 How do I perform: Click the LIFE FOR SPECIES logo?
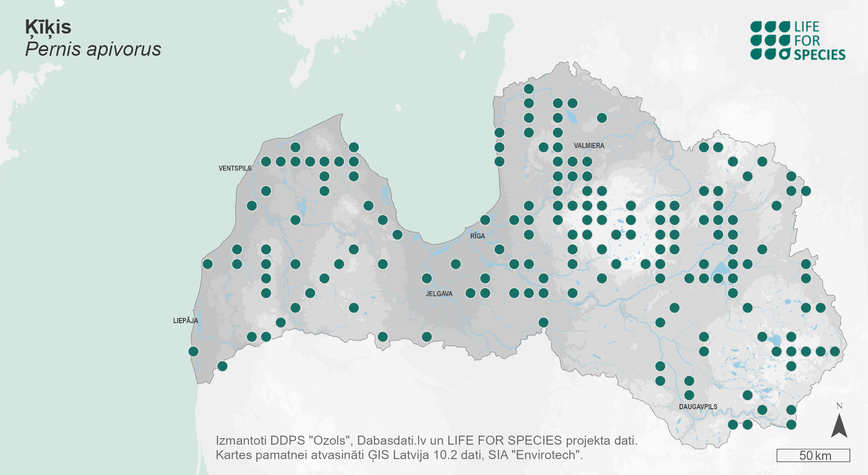[797, 41]
